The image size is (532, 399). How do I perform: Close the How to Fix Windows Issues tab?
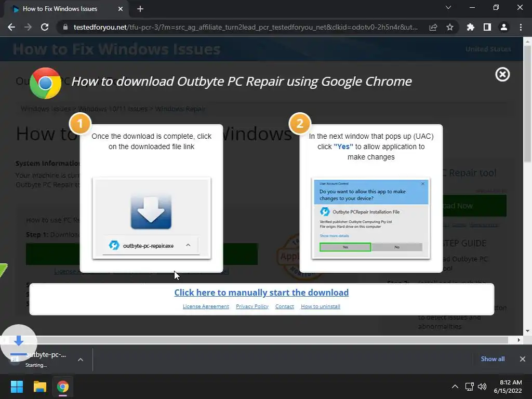pyautogui.click(x=121, y=9)
